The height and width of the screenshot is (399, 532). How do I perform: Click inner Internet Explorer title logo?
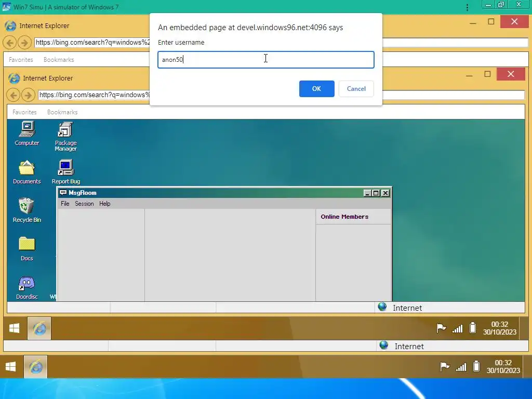14,78
